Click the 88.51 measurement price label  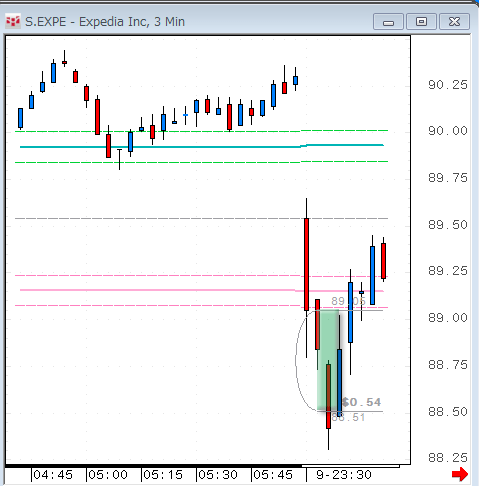tap(348, 417)
